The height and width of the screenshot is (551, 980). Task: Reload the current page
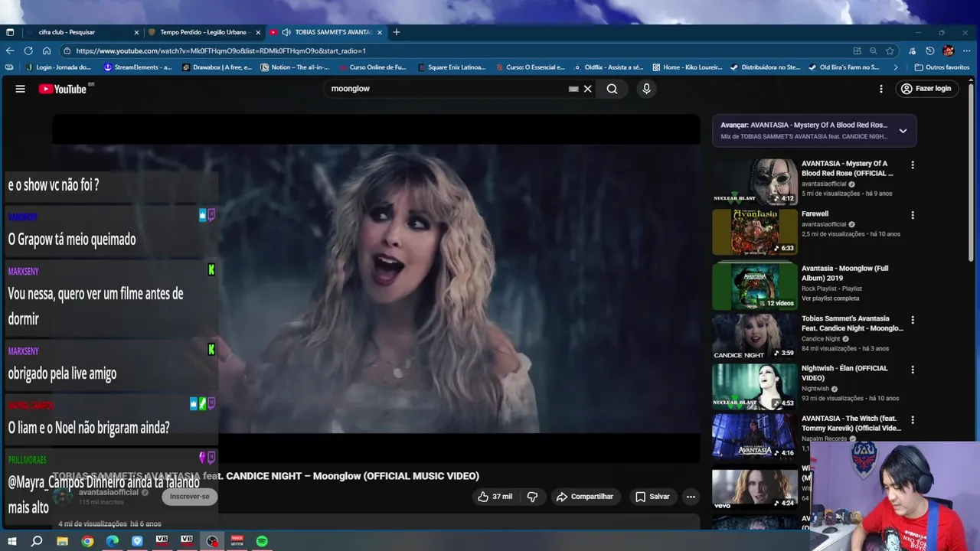(28, 51)
